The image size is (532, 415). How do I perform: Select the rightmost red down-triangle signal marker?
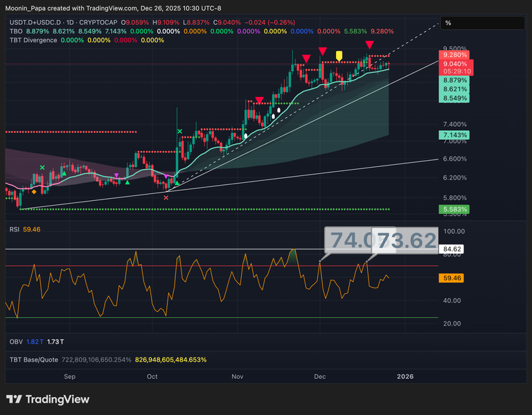[x=370, y=44]
